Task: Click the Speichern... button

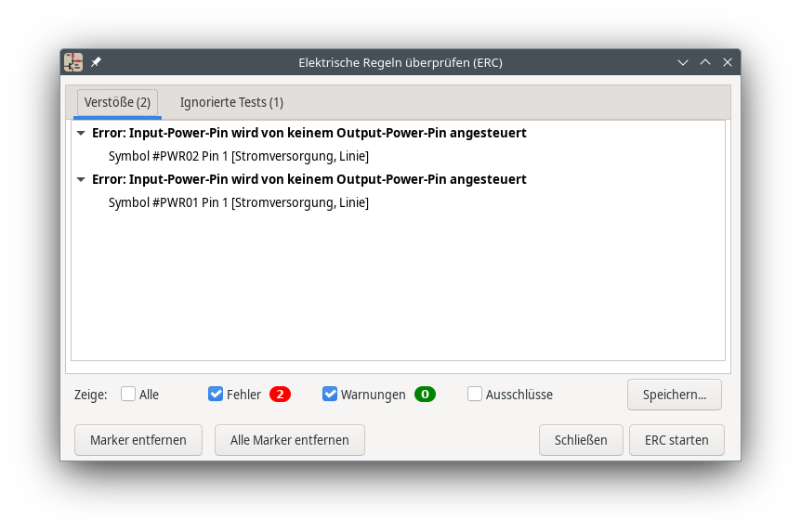Action: (674, 394)
